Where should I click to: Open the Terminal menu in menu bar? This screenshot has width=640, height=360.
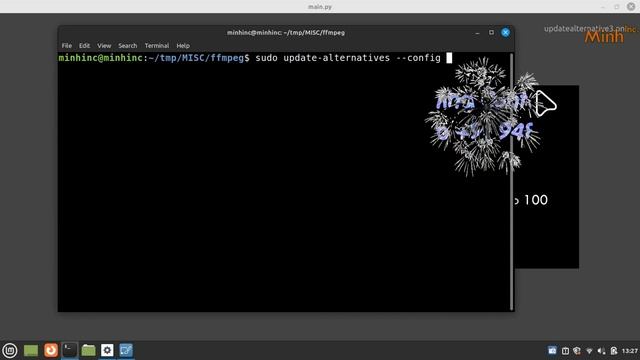click(x=157, y=46)
